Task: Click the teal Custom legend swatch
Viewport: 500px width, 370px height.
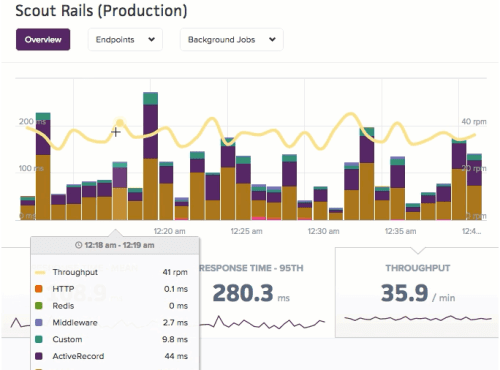Action: [39, 339]
